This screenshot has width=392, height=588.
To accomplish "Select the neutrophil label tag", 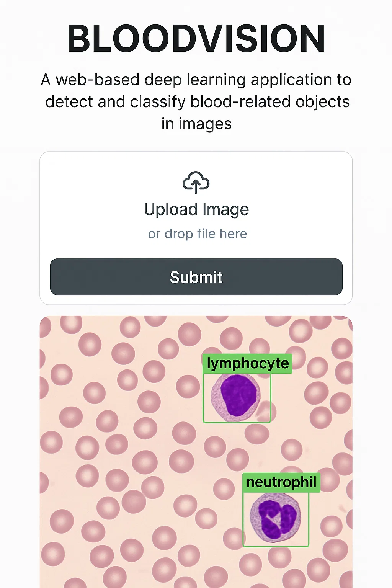I will click(x=281, y=482).
